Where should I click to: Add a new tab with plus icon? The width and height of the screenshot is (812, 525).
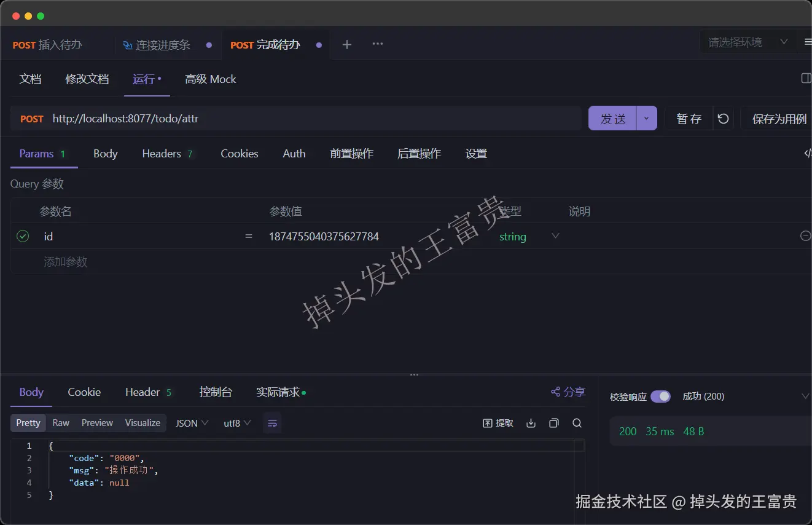coord(347,44)
